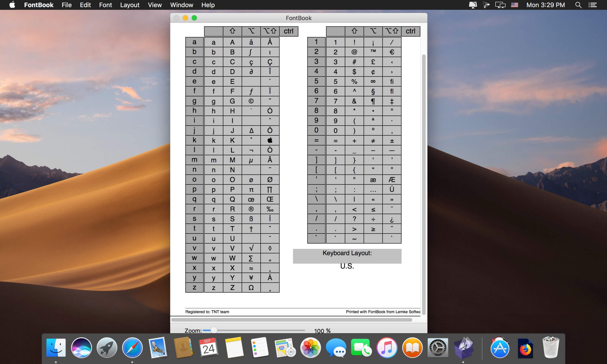607x364 pixels.
Task: Select the Shift modifier header in left table
Action: [232, 31]
